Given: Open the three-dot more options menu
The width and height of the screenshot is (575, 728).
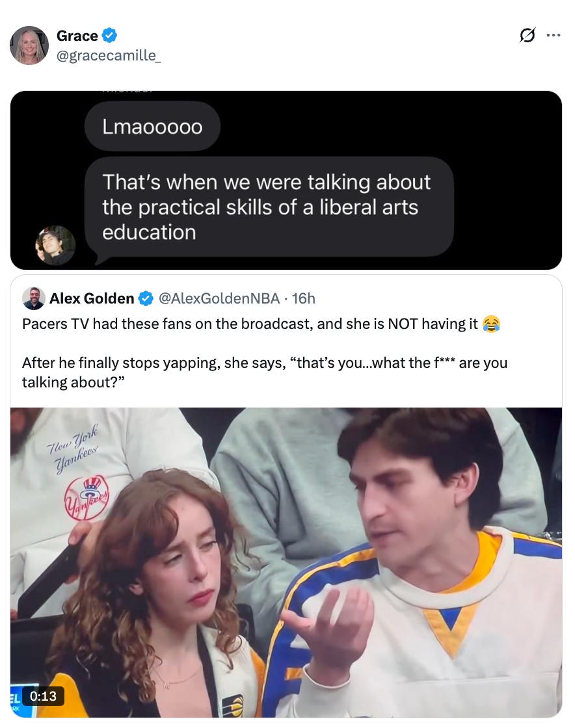Looking at the screenshot, I should (x=554, y=36).
